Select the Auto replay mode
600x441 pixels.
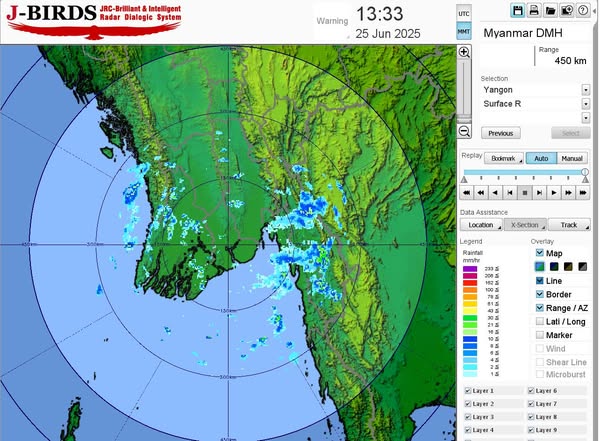click(x=541, y=158)
